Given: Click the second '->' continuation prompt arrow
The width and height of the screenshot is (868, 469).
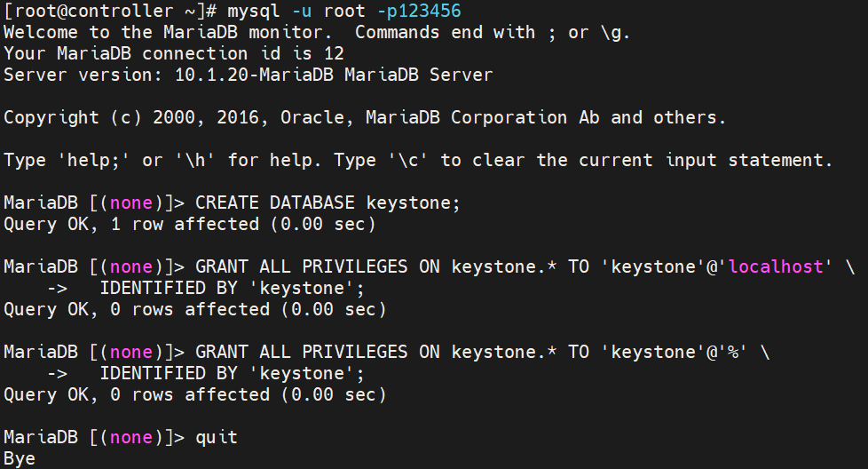Looking at the screenshot, I should [x=57, y=374].
